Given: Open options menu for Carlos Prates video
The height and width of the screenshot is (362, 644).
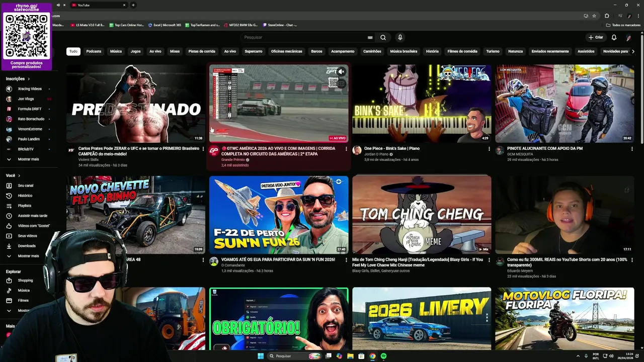Looking at the screenshot, I should pyautogui.click(x=203, y=149).
